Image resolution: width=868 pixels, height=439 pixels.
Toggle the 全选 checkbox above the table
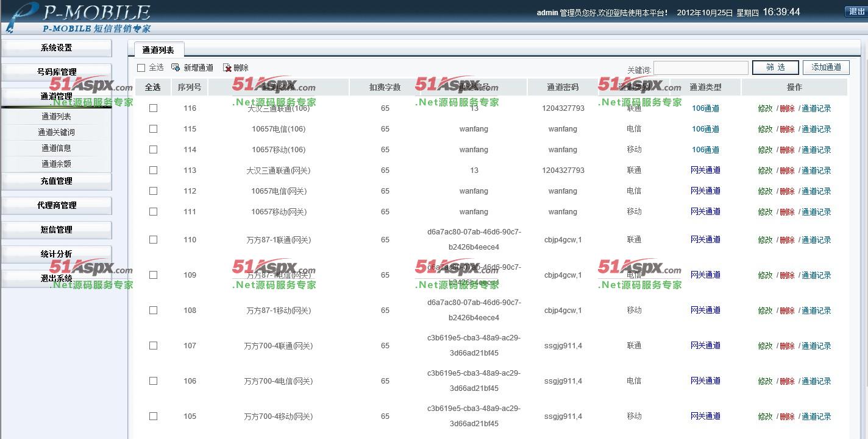(x=141, y=68)
